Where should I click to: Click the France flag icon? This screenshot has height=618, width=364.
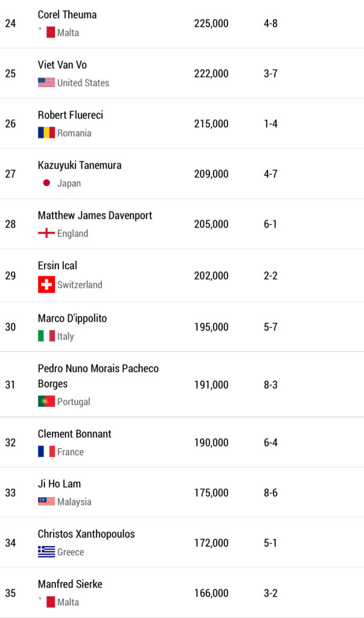[46, 451]
